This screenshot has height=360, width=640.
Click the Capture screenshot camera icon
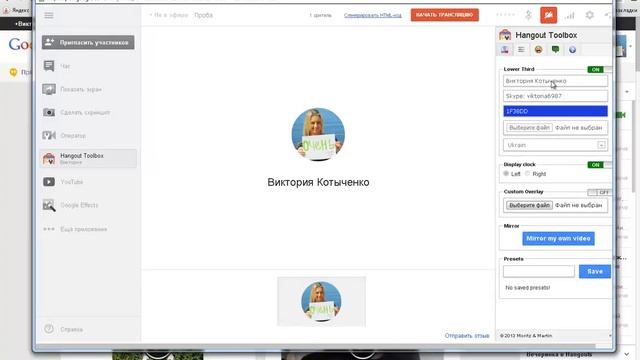(49, 112)
